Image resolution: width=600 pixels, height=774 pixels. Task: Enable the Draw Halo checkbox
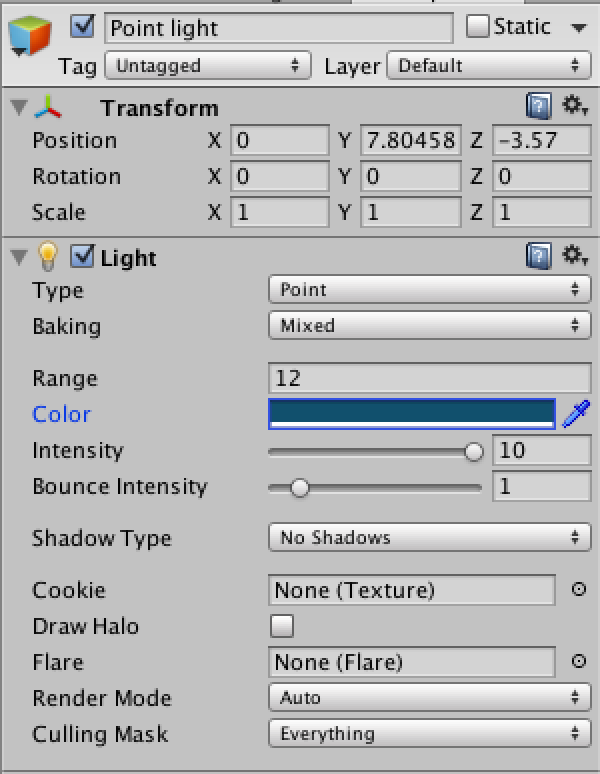282,626
